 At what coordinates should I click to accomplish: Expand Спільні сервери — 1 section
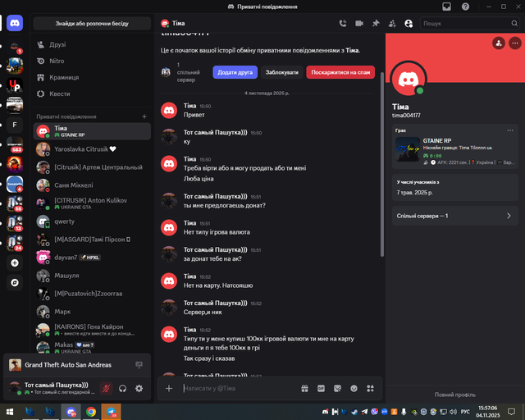(455, 216)
